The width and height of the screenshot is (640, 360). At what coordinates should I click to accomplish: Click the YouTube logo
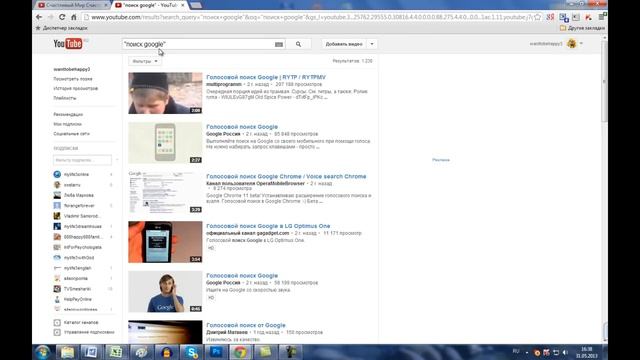point(68,43)
